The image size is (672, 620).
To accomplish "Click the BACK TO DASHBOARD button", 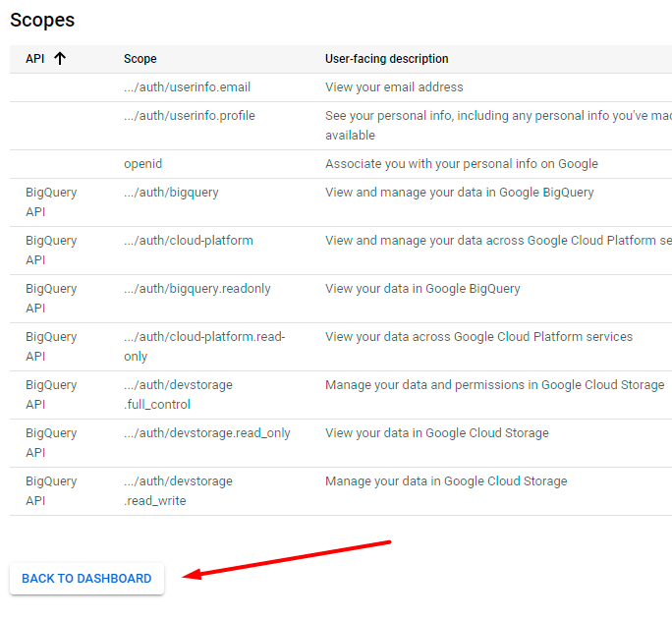I will tap(86, 579).
